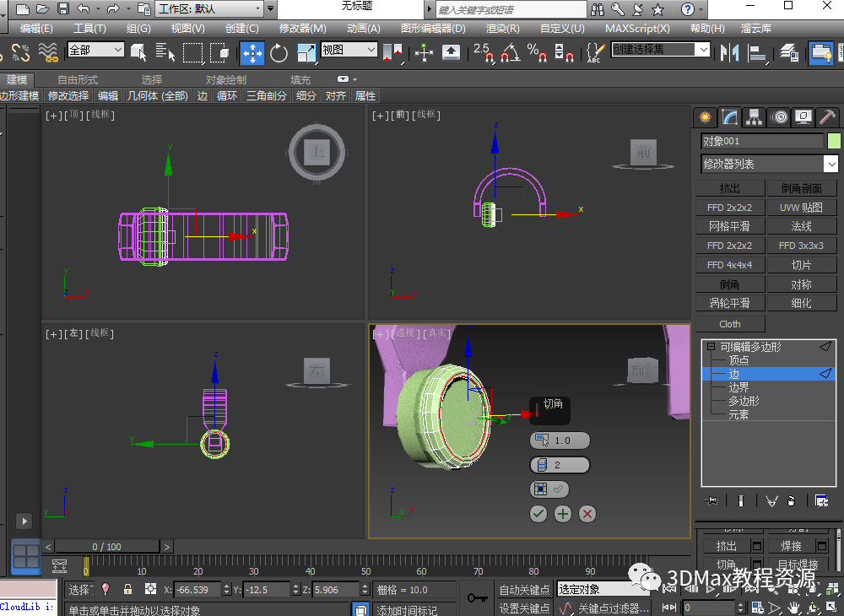Confirm chamfer with green checkmark
The width and height of the screenshot is (844, 616).
538,513
